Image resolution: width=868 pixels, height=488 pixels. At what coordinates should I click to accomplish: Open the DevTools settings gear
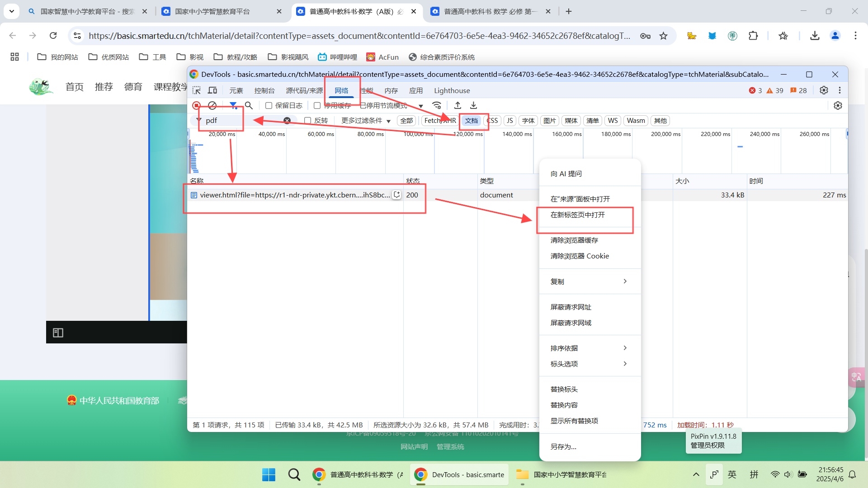pos(824,90)
